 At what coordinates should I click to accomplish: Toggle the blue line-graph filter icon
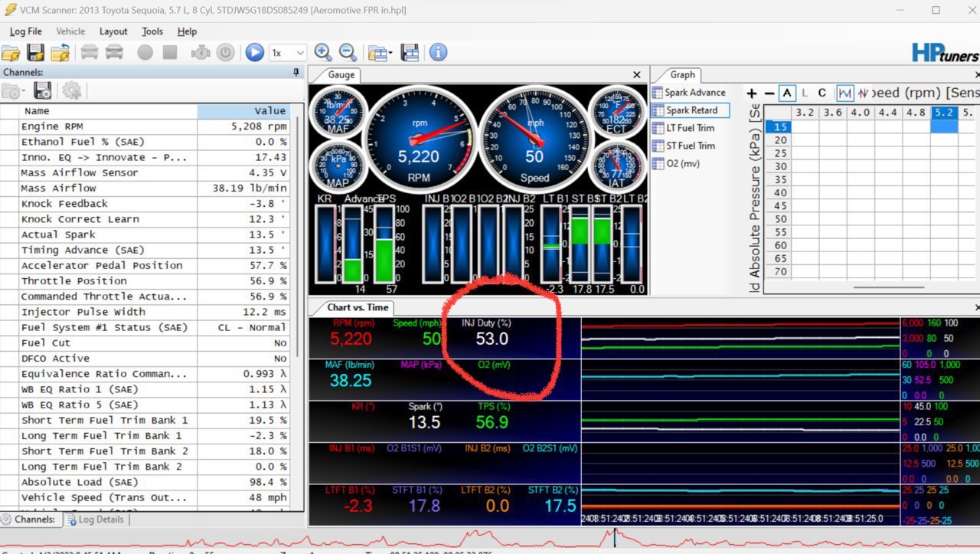click(844, 93)
